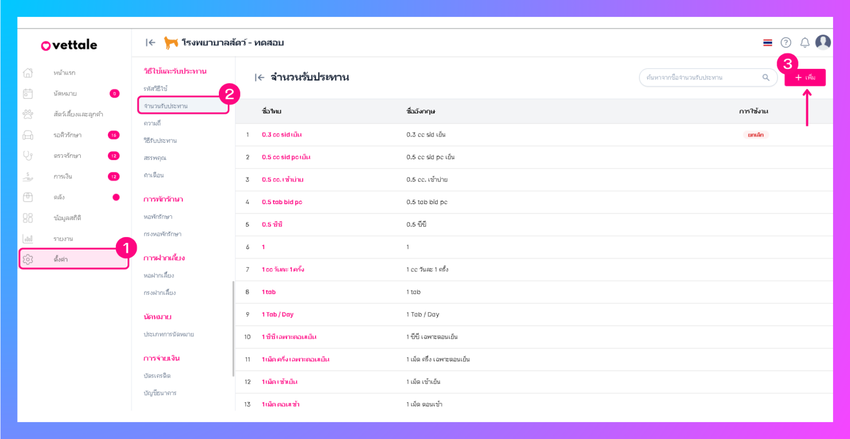The height and width of the screenshot is (439, 850).
Task: Click the Thai flag language icon
Action: coord(767,43)
